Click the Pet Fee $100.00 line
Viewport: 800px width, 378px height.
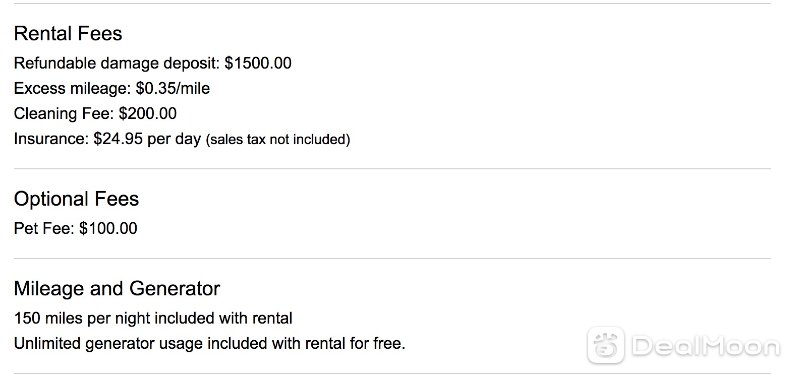(x=76, y=228)
